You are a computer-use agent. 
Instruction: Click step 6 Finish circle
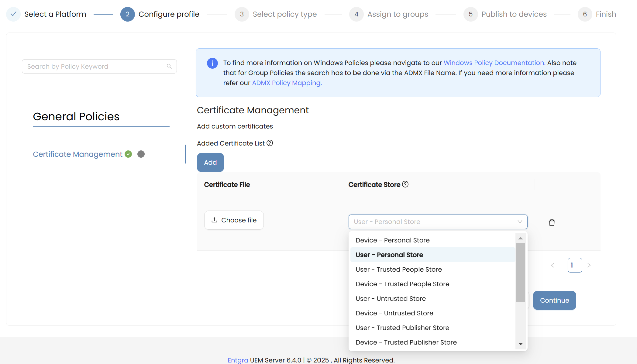tap(585, 14)
